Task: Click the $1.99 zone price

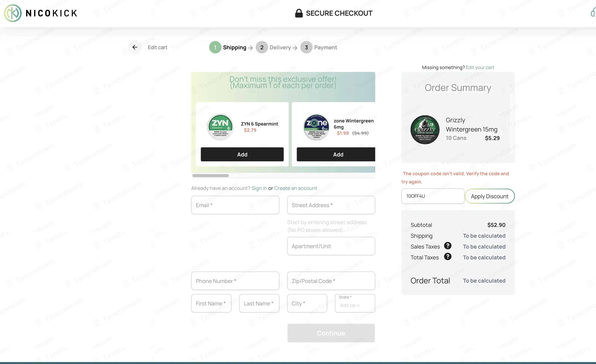Action: [x=343, y=133]
